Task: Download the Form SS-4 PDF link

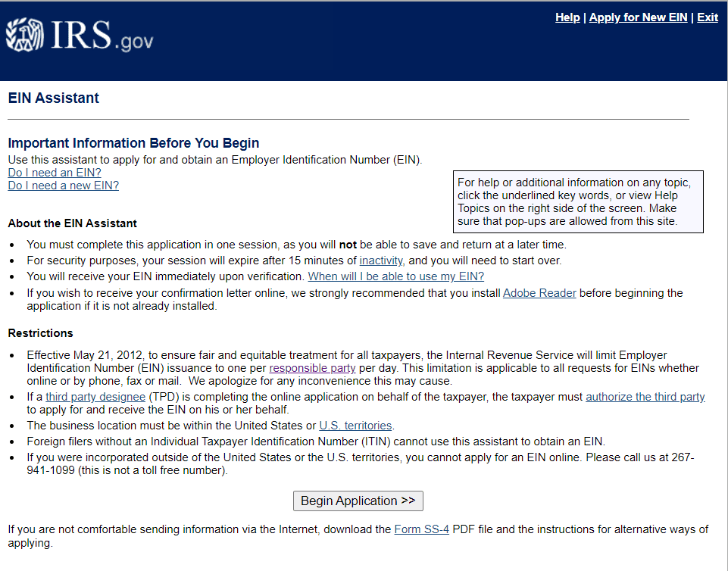Action: pos(422,529)
